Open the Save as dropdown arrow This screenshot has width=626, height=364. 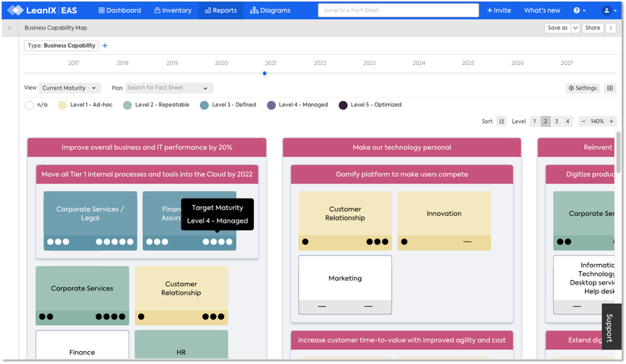coord(575,28)
